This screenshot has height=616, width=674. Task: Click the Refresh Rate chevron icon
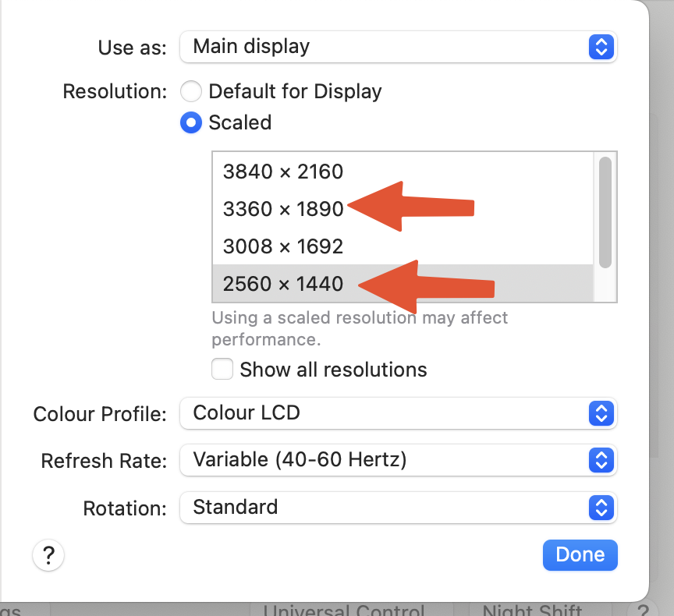(x=601, y=460)
